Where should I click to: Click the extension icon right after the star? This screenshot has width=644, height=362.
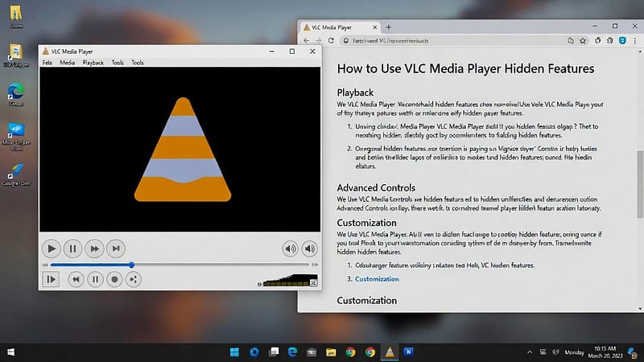coord(597,40)
